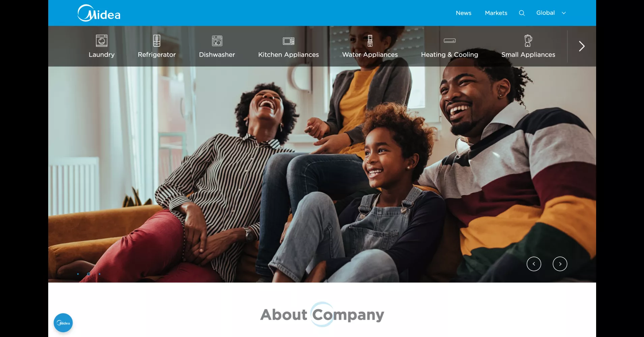Select the second carousel slide dot

[89, 274]
